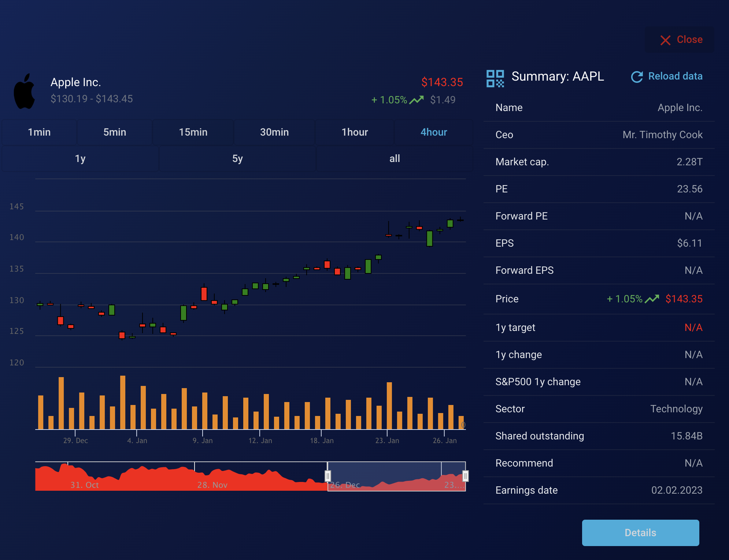Viewport: 729px width, 560px height.
Task: Click the Apple logo icon
Action: click(x=25, y=91)
